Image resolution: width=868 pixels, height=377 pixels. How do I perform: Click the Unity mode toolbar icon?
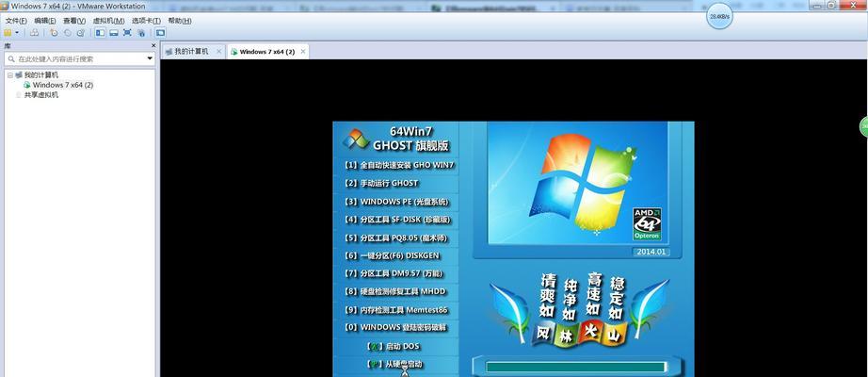pyautogui.click(x=141, y=33)
